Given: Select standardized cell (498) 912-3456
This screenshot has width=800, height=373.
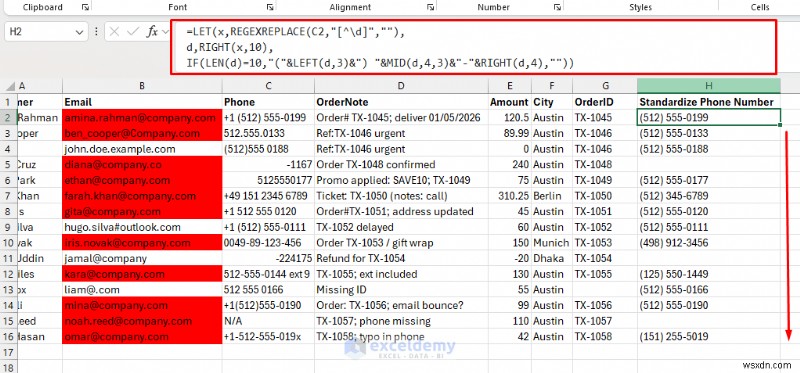Looking at the screenshot, I should 709,243.
